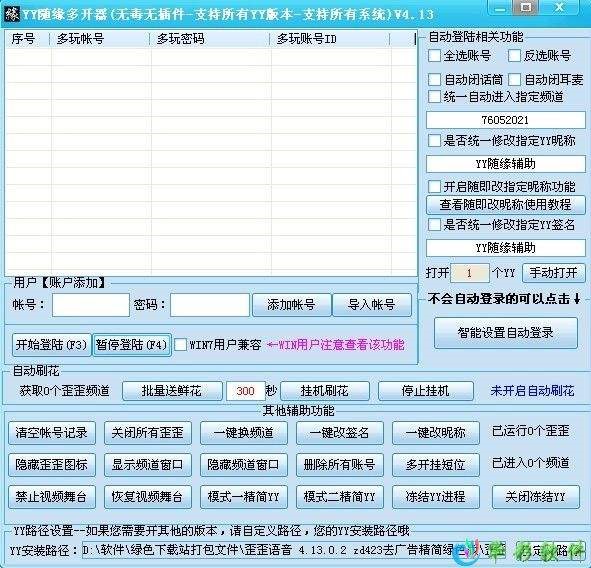
Task: Click the 已运行0个歪歪 status text
Action: point(531,431)
